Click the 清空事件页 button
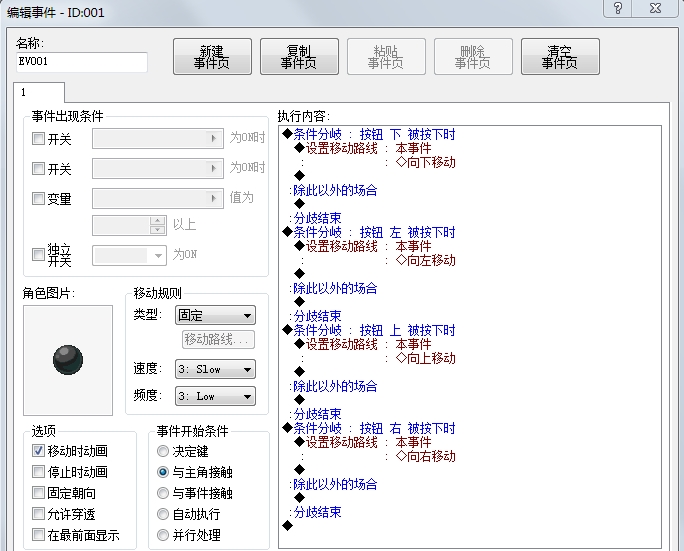The width and height of the screenshot is (684, 551). click(x=560, y=57)
